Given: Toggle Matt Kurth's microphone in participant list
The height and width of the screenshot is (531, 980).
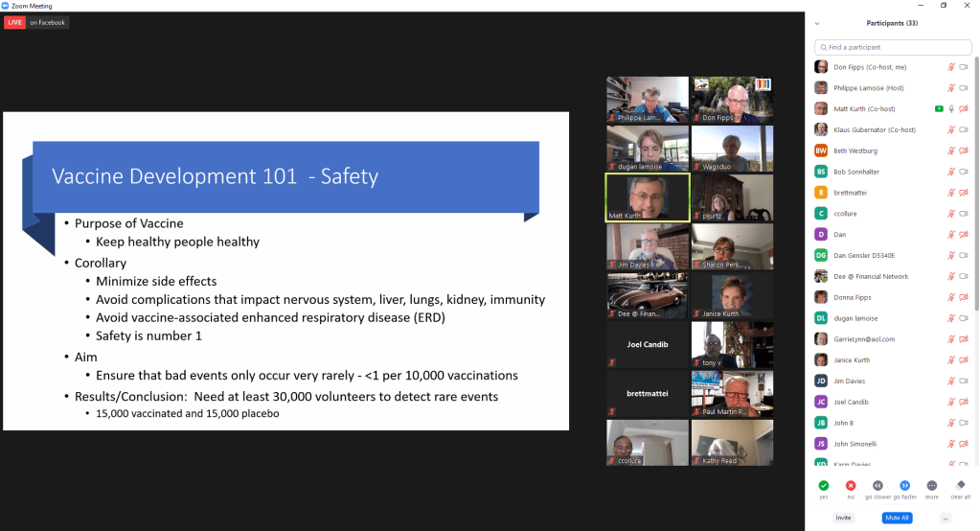Looking at the screenshot, I should pyautogui.click(x=952, y=108).
